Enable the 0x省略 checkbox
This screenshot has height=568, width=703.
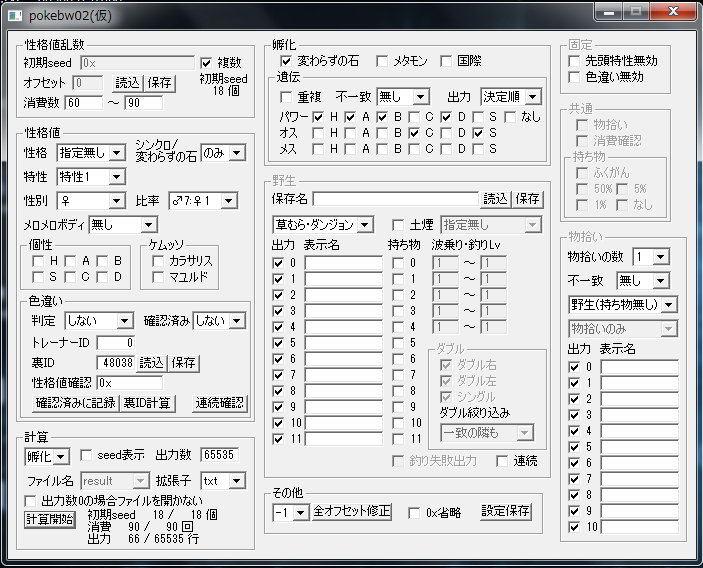414,513
